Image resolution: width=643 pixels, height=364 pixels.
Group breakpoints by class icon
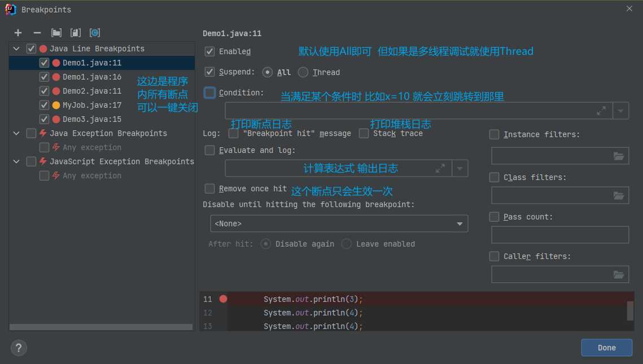pyautogui.click(x=95, y=33)
